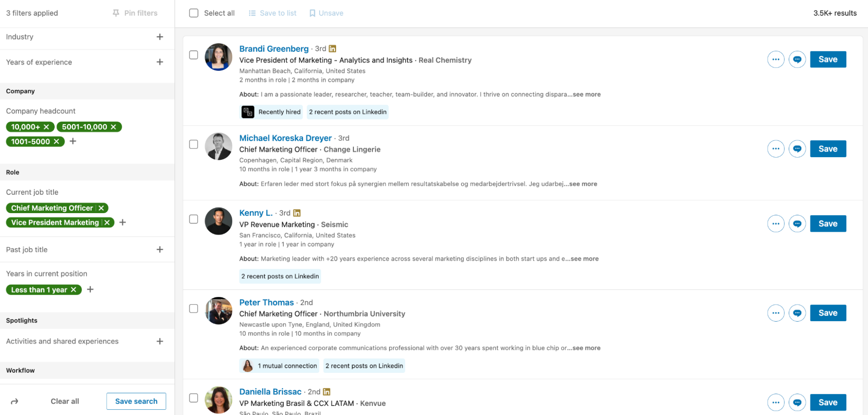Open Peter Thomas's profile name link
This screenshot has height=415, width=868.
click(267, 303)
